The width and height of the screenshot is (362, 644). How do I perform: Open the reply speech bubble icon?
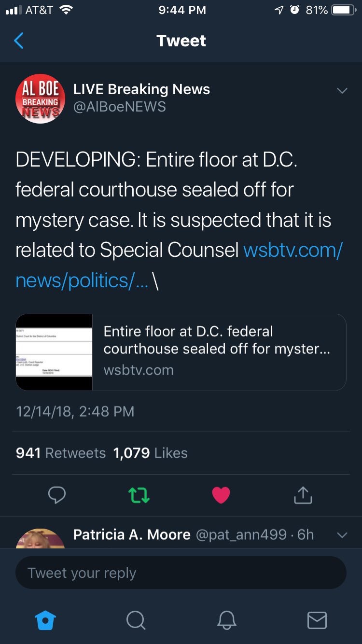(x=57, y=495)
